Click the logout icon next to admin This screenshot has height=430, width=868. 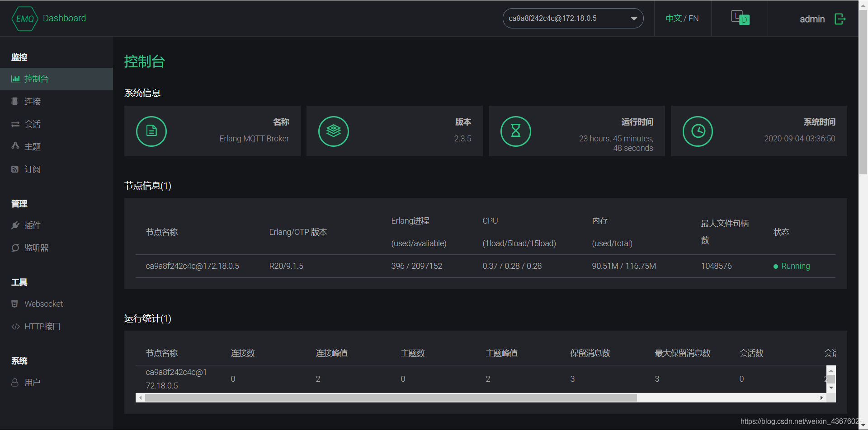coord(840,19)
